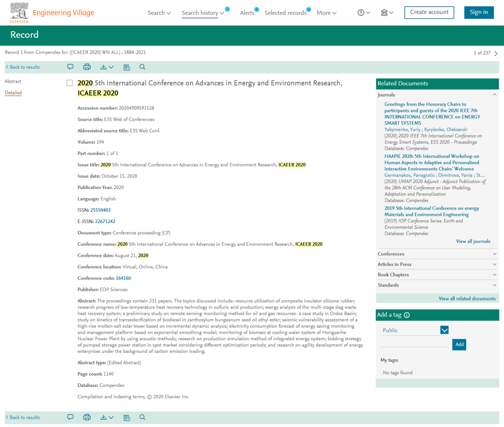
Task: Open the Public tag visibility dropdown
Action: point(444,330)
